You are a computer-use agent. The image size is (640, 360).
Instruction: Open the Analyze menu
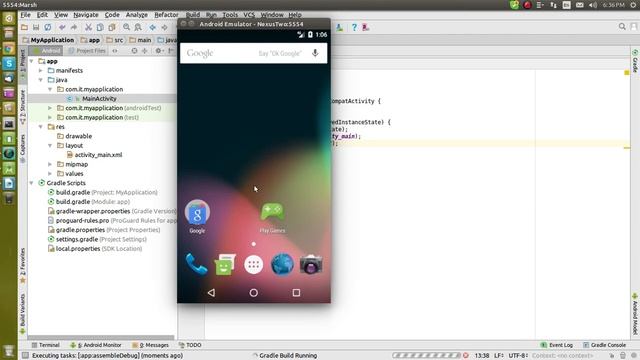click(137, 15)
